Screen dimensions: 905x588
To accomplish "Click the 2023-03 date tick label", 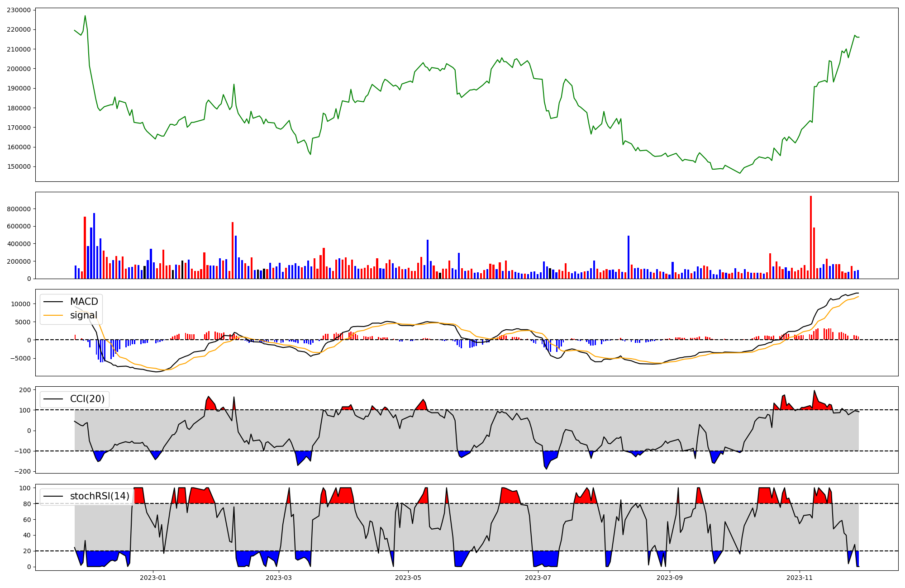I will pyautogui.click(x=279, y=578).
